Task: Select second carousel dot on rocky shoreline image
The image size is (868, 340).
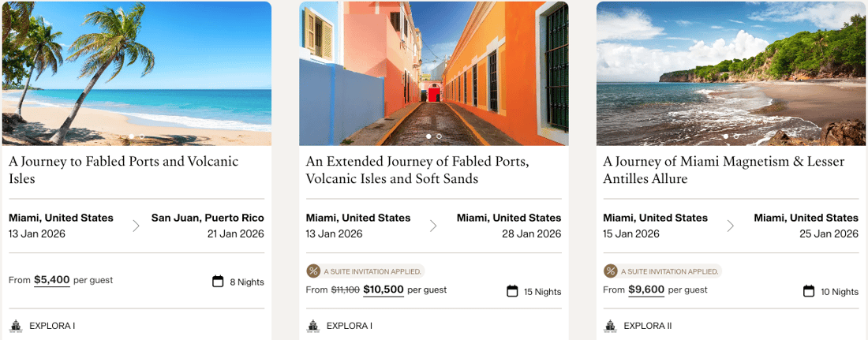Action: [x=736, y=136]
